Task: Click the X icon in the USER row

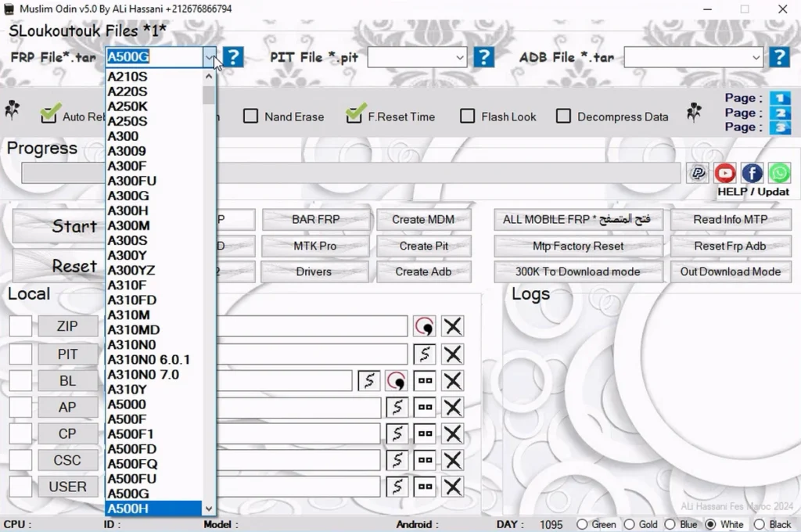Action: click(453, 487)
